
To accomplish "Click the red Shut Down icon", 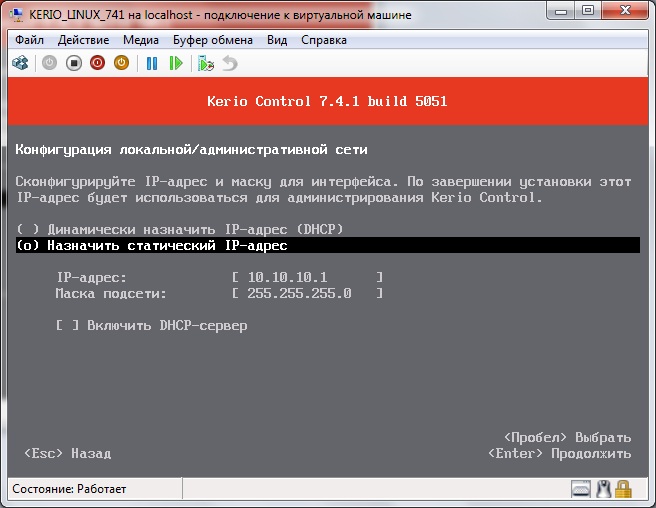I will [x=97, y=63].
